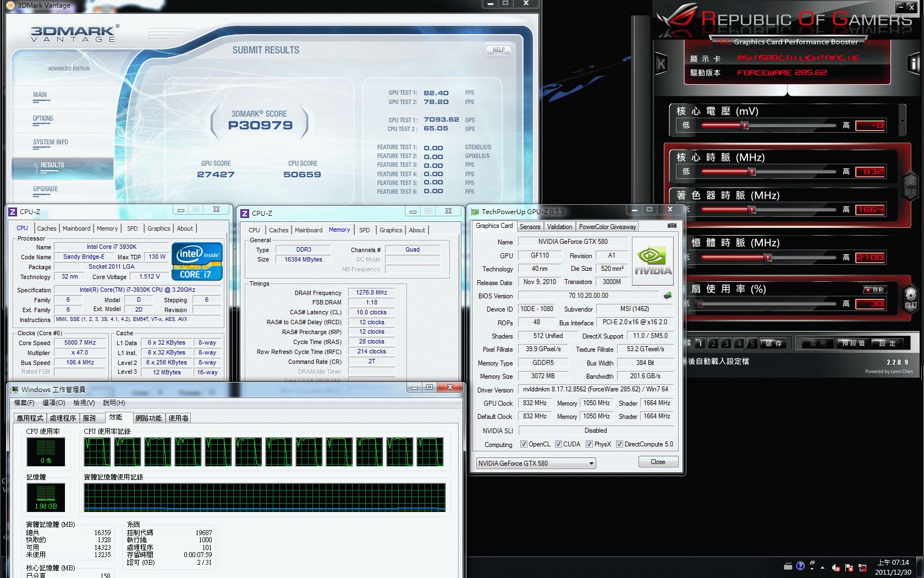Screen dimensions: 924x578
Task: Select ROG profile slot 3
Action: click(x=726, y=343)
